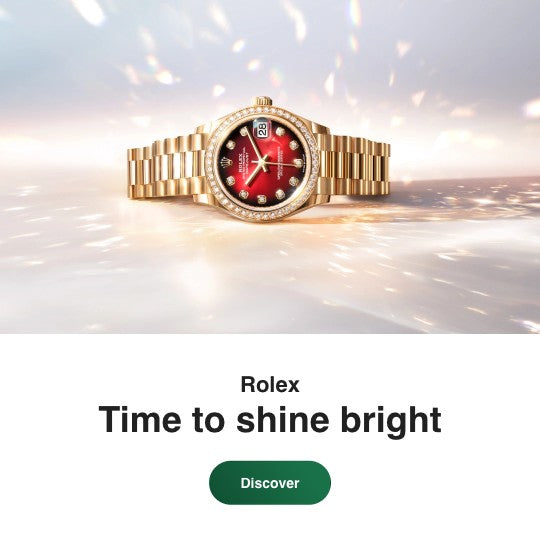Click the Rolex crown logo on dial
This screenshot has width=540, height=540.
click(x=227, y=162)
